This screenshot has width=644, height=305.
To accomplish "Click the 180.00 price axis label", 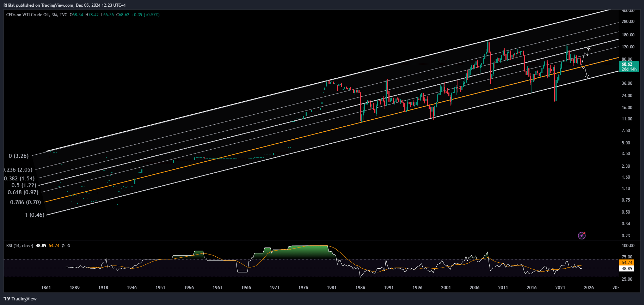I will (628, 35).
